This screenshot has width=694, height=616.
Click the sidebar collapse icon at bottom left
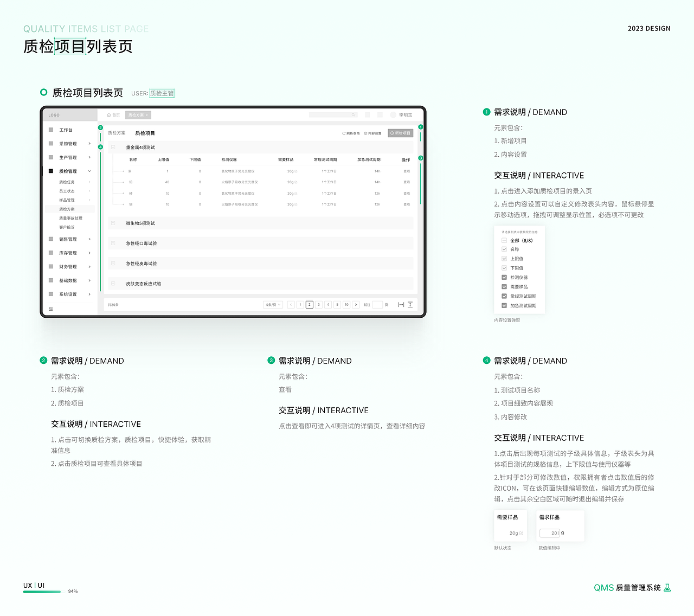[50, 308]
